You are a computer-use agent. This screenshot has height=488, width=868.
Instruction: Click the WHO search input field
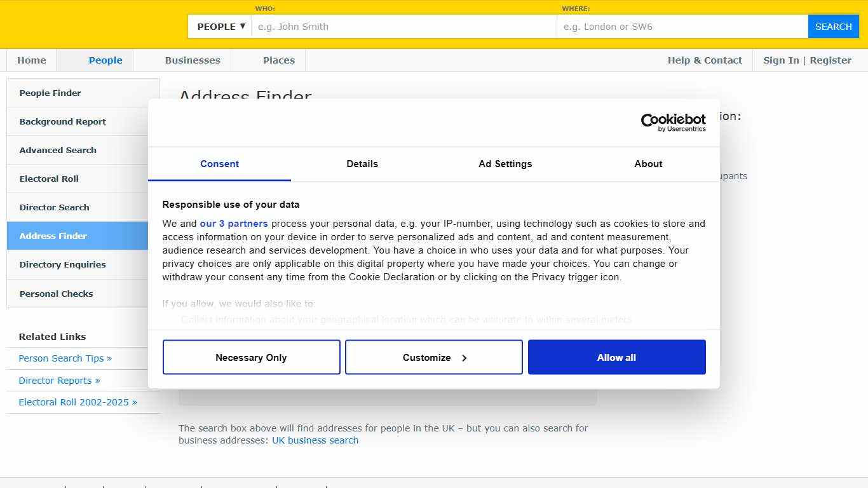coord(404,26)
